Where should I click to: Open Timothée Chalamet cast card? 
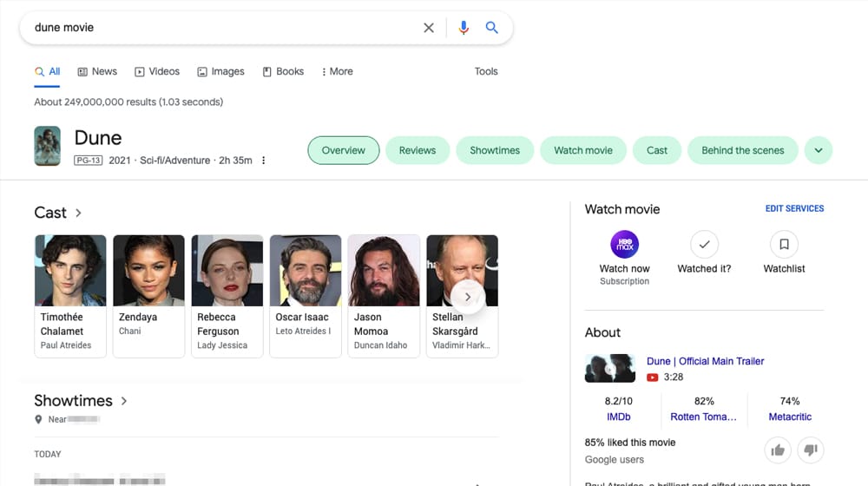[x=70, y=296]
